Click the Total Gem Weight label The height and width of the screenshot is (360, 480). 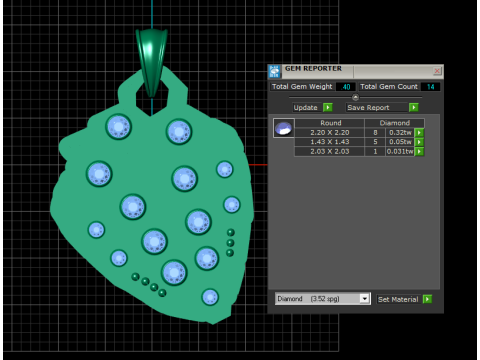pos(302,87)
